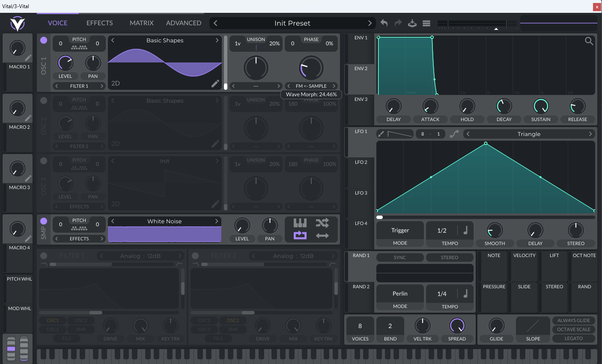Open the hamburger menu icon
Viewport: 602px width, 364px height.
(x=426, y=23)
